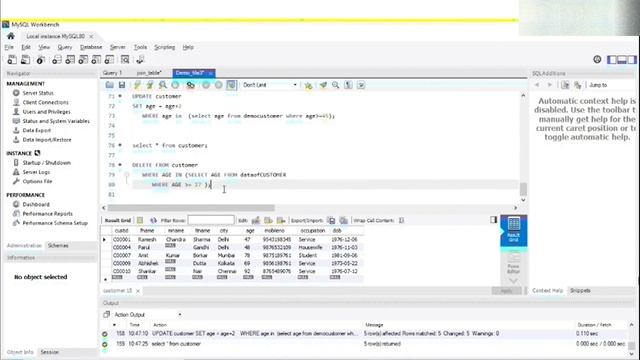Go to the Workbench home screen
640x360 pixels.
11,36
